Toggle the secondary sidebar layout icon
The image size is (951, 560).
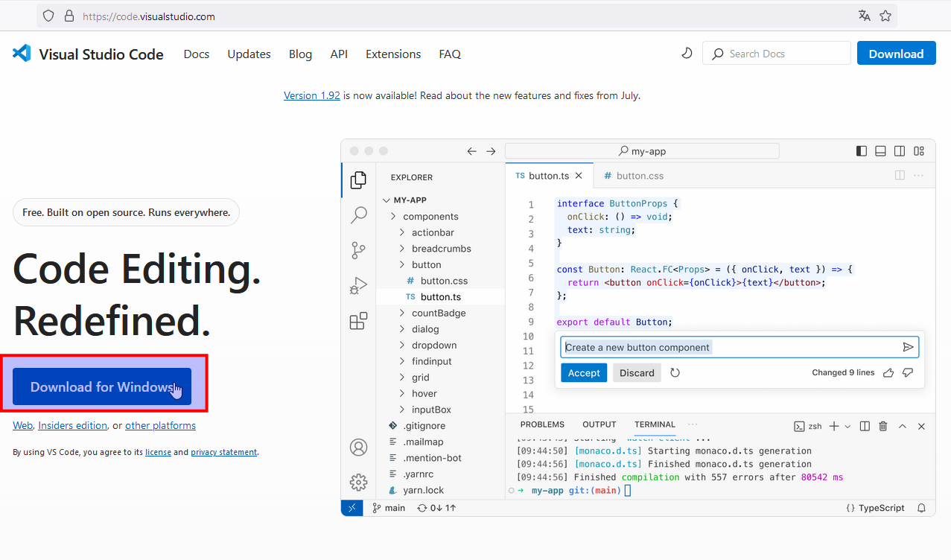click(900, 151)
